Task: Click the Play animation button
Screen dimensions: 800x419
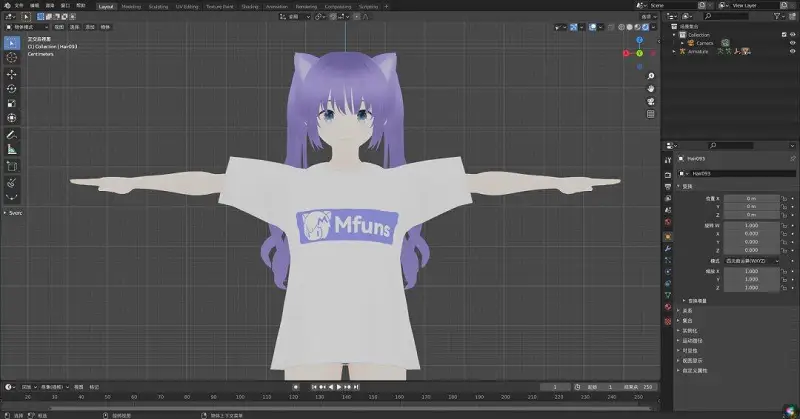Action: (339, 387)
